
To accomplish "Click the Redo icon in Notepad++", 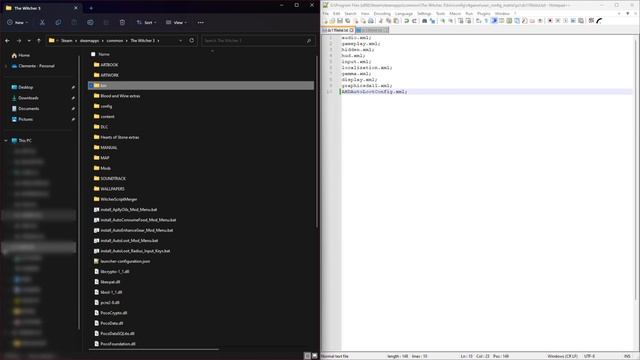I will 414,21.
